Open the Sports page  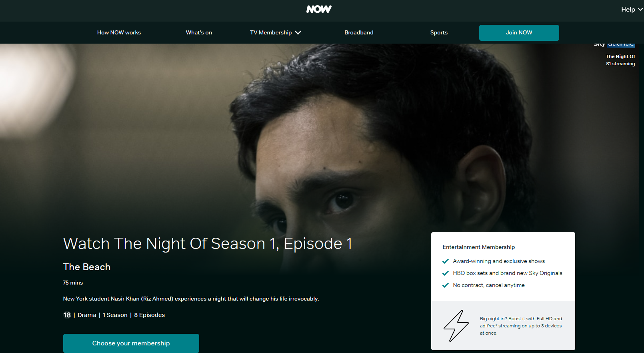click(439, 32)
